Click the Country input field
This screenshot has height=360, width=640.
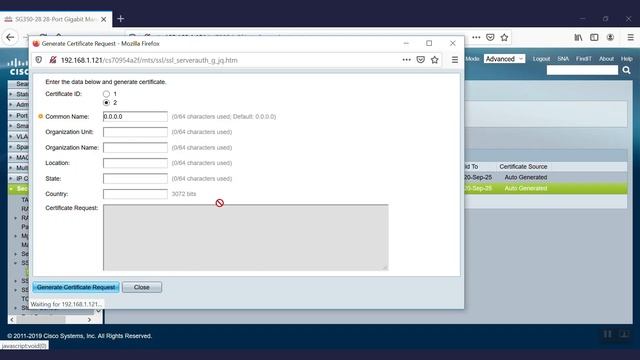click(x=135, y=194)
